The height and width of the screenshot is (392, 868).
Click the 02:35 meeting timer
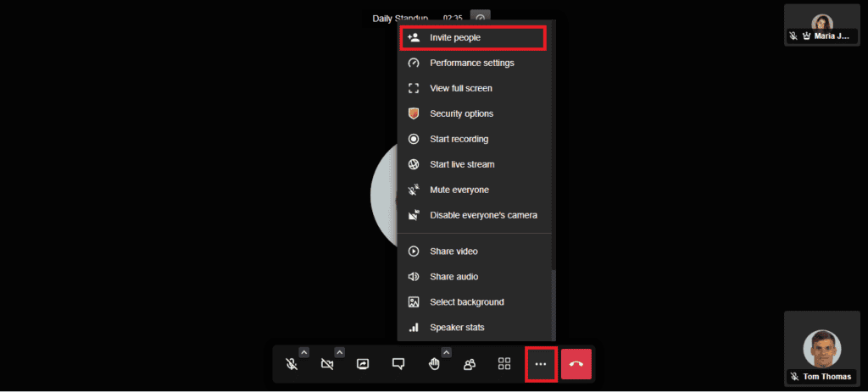pos(453,19)
